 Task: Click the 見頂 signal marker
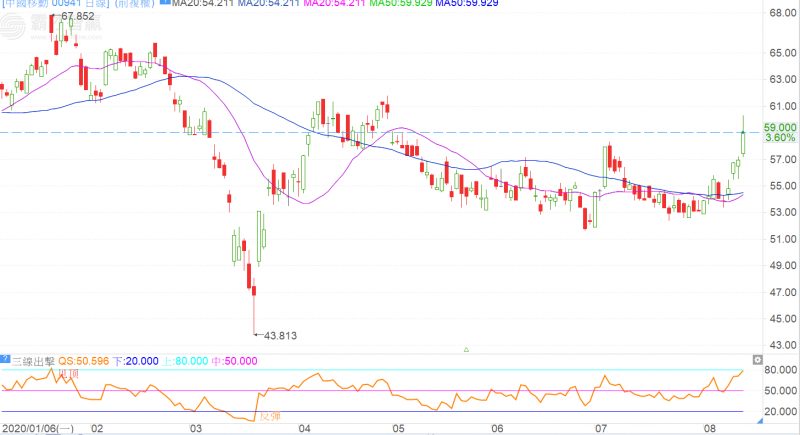(x=68, y=373)
